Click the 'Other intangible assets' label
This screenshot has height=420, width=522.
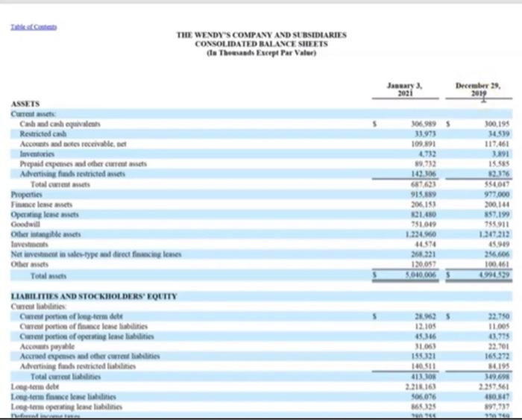(45, 234)
